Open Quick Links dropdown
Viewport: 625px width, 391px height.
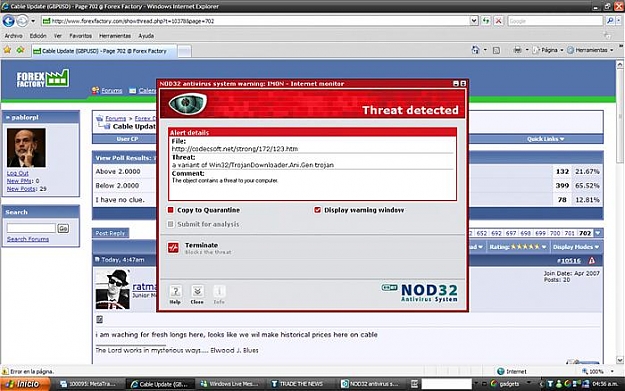tap(545, 139)
